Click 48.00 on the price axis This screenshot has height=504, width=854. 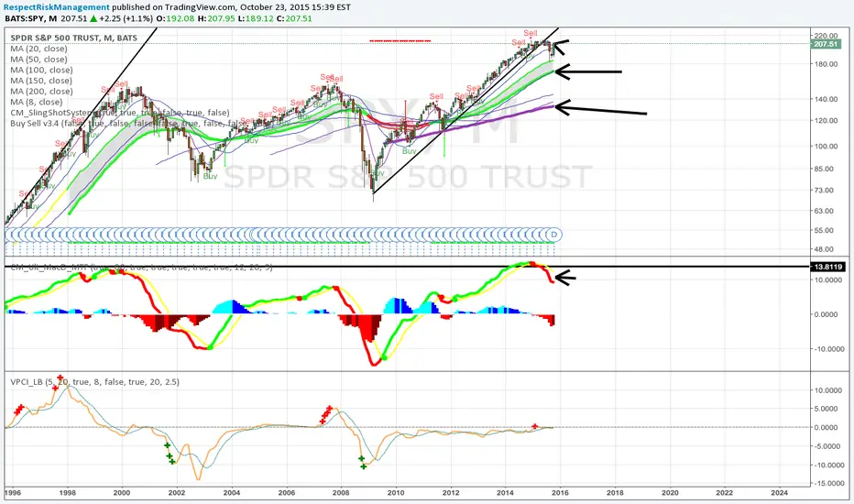pos(825,249)
